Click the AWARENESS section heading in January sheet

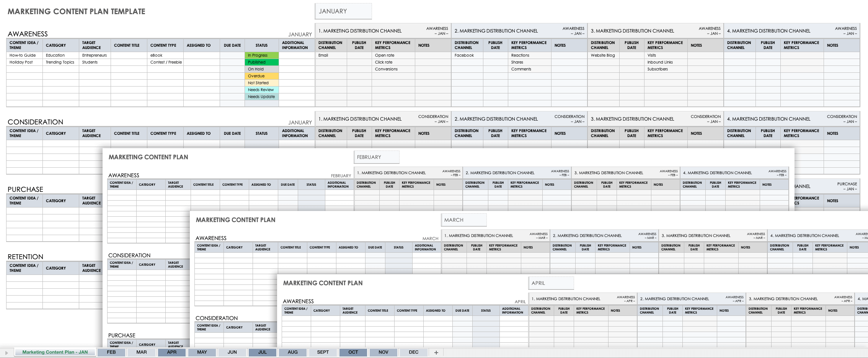tap(28, 34)
